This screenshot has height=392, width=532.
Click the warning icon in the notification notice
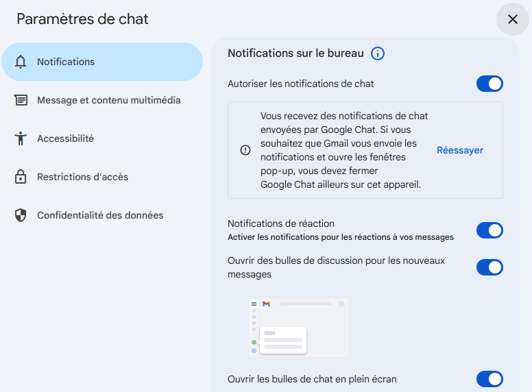click(x=245, y=150)
